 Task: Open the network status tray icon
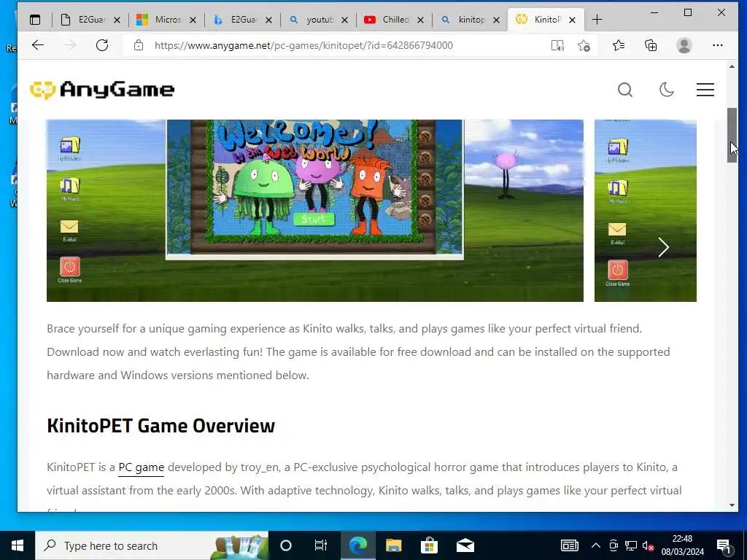pos(631,545)
